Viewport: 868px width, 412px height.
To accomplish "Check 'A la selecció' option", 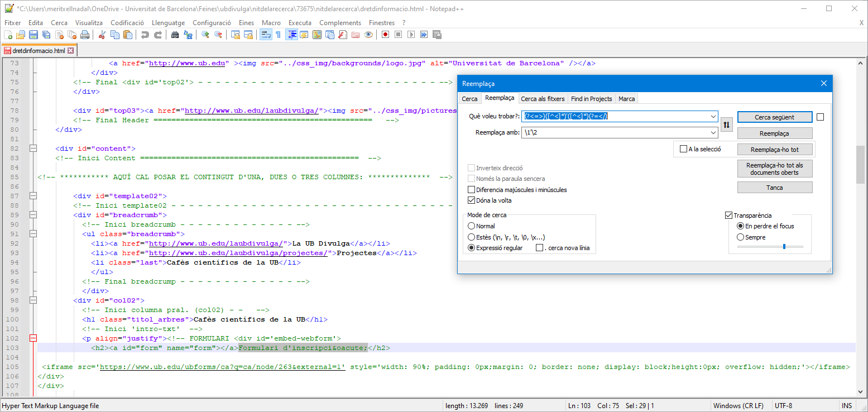I will tap(684, 149).
